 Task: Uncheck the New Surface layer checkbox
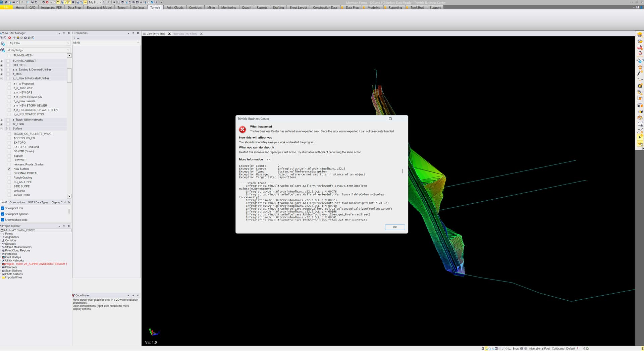(x=9, y=169)
